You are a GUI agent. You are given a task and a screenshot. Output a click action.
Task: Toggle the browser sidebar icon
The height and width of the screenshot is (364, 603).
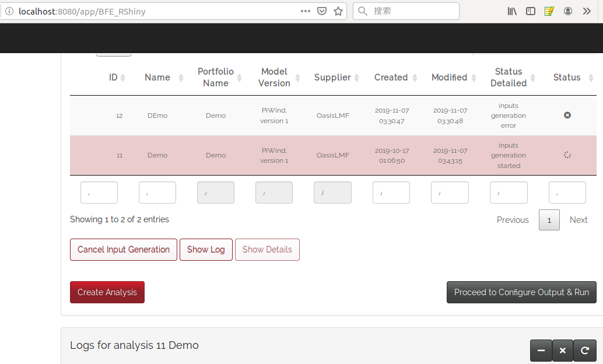click(530, 10)
